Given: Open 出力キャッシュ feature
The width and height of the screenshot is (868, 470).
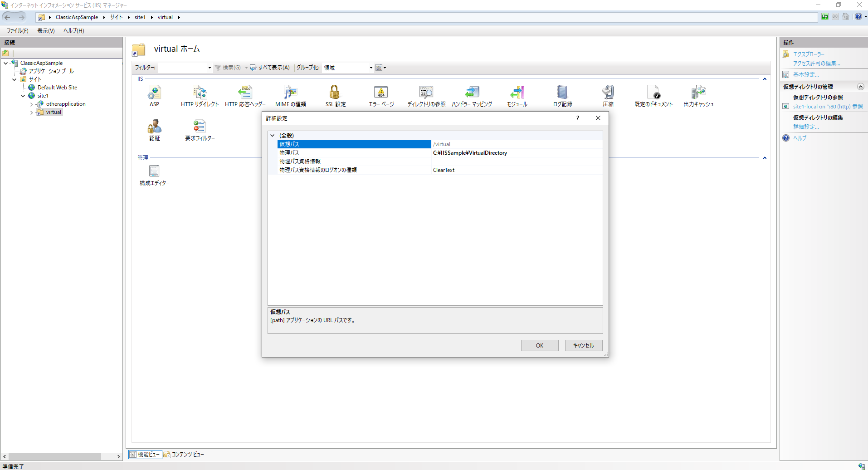Looking at the screenshot, I should coord(698,96).
